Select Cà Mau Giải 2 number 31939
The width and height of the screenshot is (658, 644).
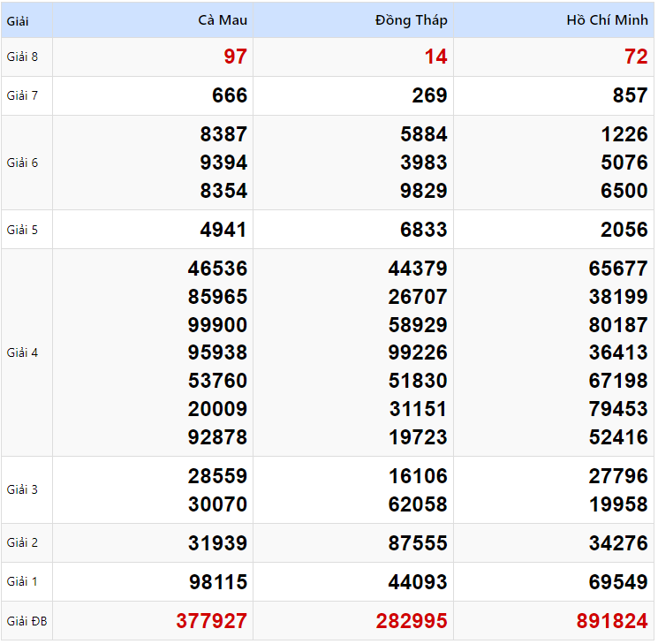click(x=217, y=543)
